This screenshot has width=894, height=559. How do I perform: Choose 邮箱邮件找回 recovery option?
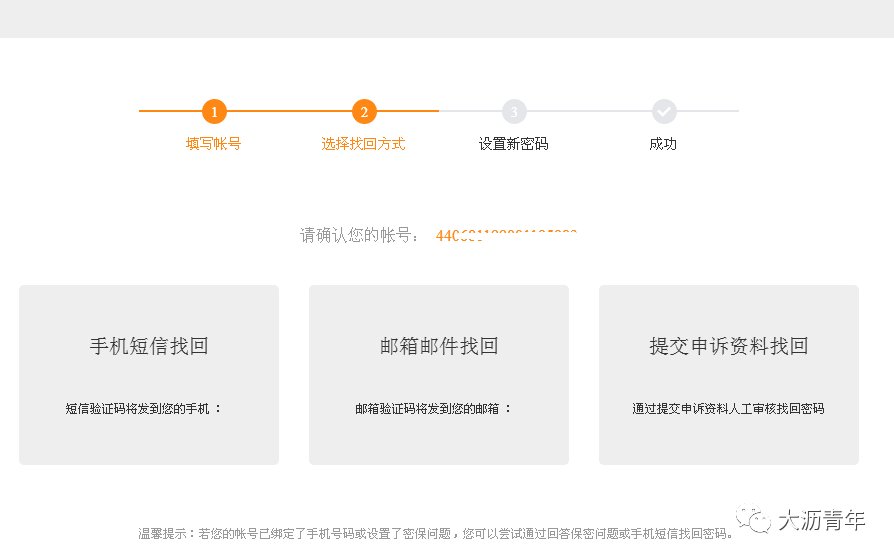439,375
